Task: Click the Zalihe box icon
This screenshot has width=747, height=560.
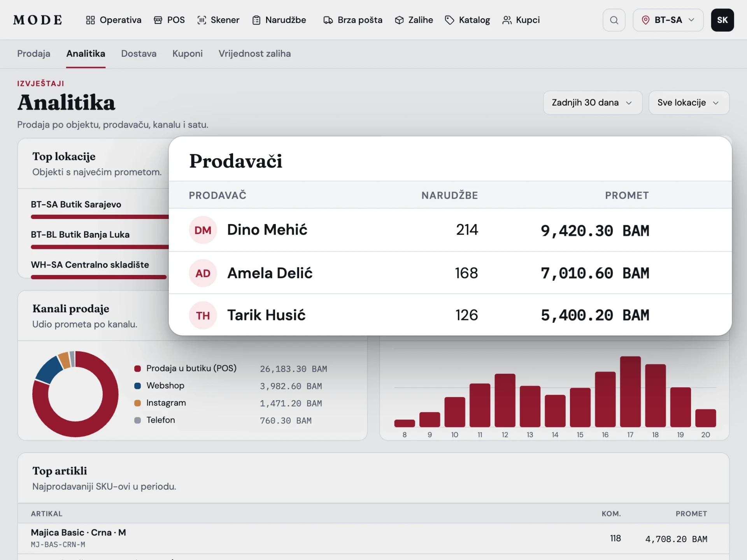Action: (x=399, y=20)
